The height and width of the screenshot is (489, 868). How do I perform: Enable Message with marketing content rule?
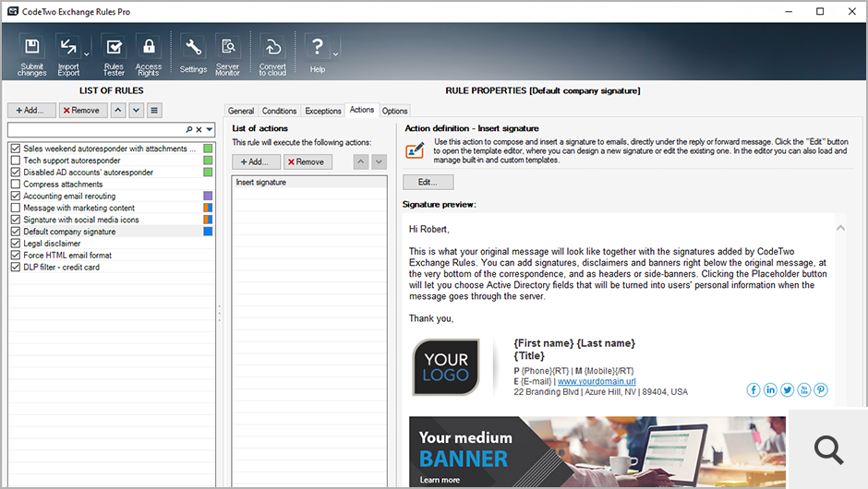(x=16, y=208)
